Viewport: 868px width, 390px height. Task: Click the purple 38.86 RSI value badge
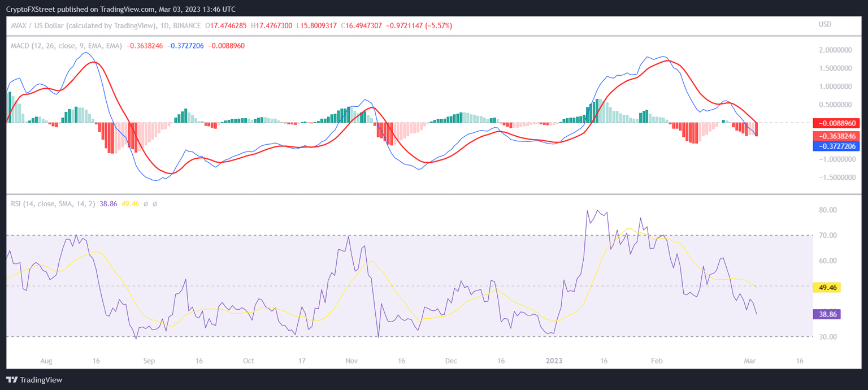[x=826, y=314]
